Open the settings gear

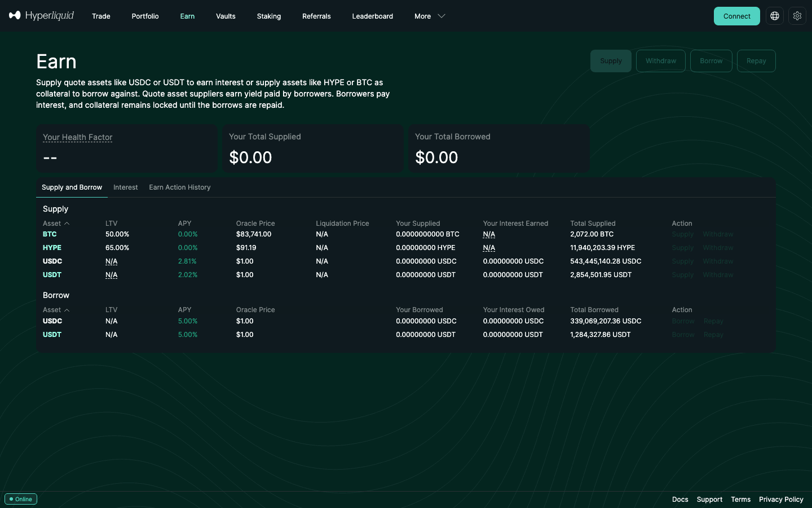[797, 16]
